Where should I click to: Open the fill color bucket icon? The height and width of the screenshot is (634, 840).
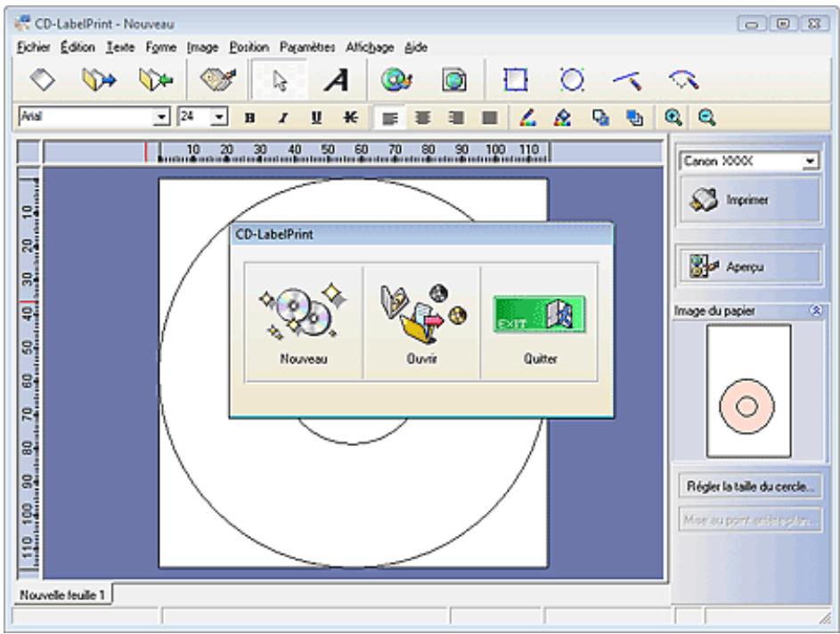click(x=562, y=118)
